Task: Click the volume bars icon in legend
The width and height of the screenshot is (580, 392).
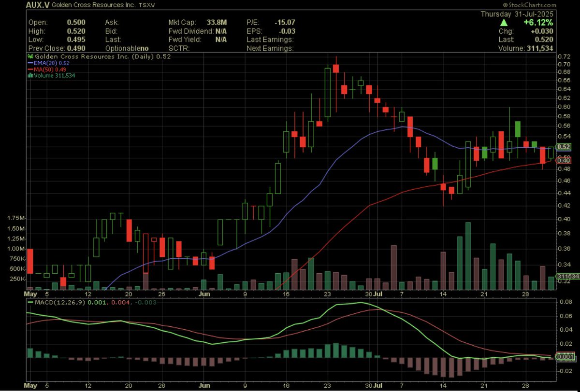Action: [x=29, y=75]
